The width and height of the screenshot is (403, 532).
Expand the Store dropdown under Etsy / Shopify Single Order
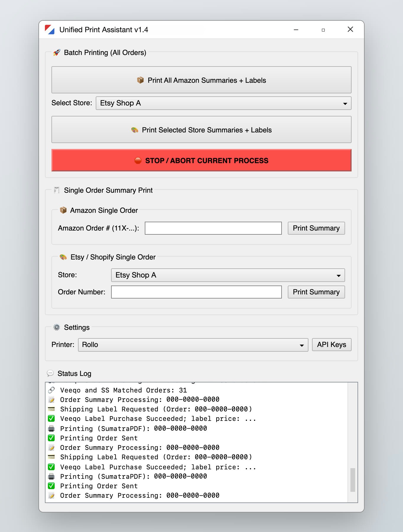[228, 275]
